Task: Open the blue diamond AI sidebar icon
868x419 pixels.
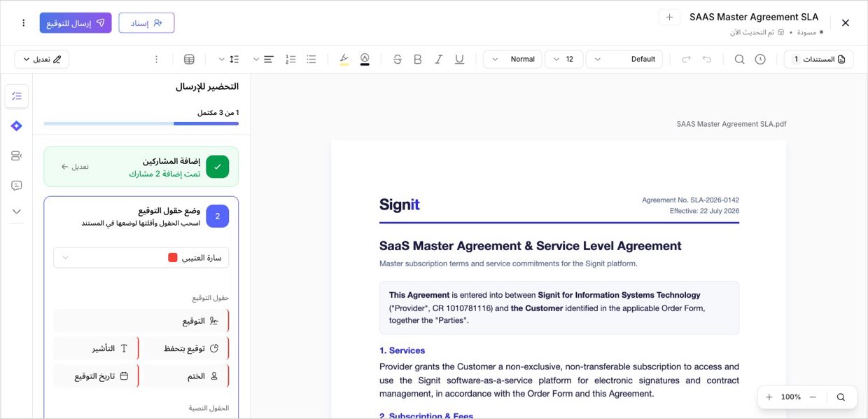Action: (17, 126)
